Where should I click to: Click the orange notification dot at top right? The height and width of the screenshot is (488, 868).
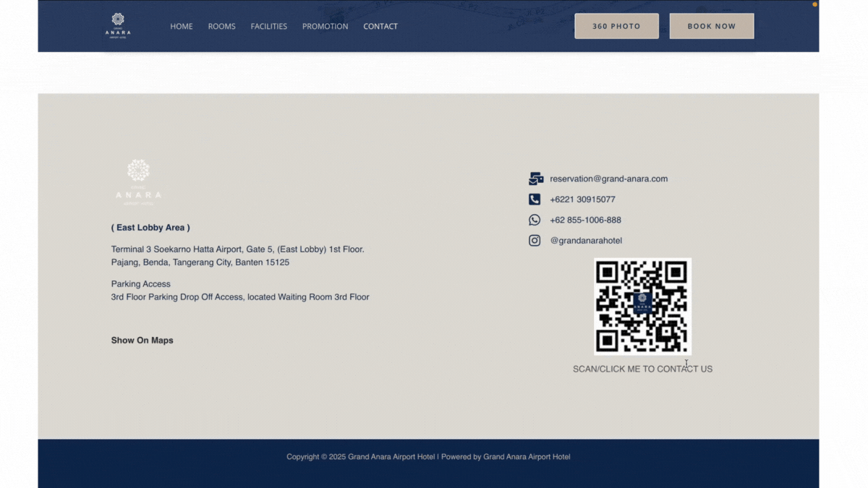813,4
